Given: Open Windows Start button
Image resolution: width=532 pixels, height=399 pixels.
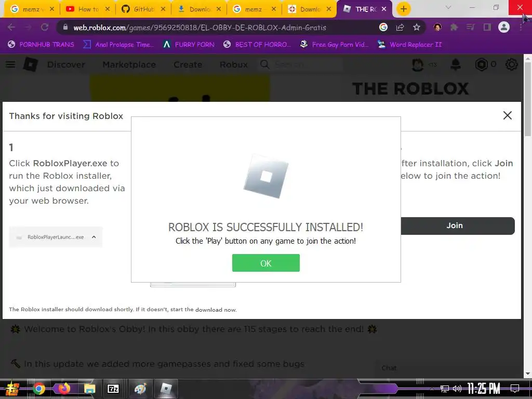Looking at the screenshot, I should (x=11, y=389).
